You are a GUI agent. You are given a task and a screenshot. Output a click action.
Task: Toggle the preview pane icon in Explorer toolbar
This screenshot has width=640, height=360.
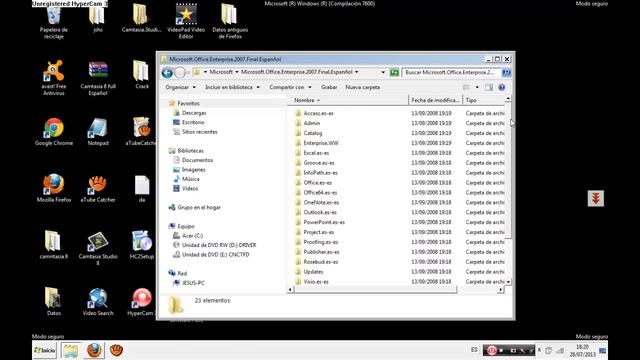(x=489, y=87)
